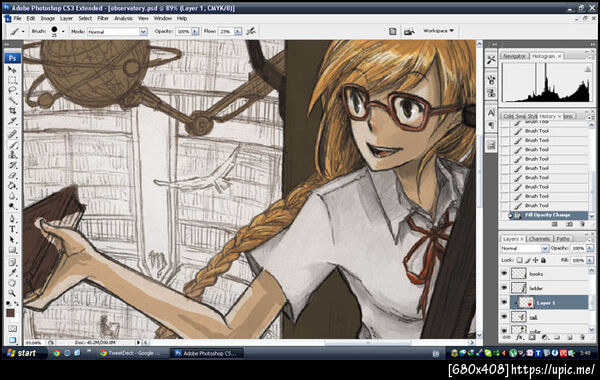
Task: Hide the ladder layer
Action: pyautogui.click(x=504, y=288)
